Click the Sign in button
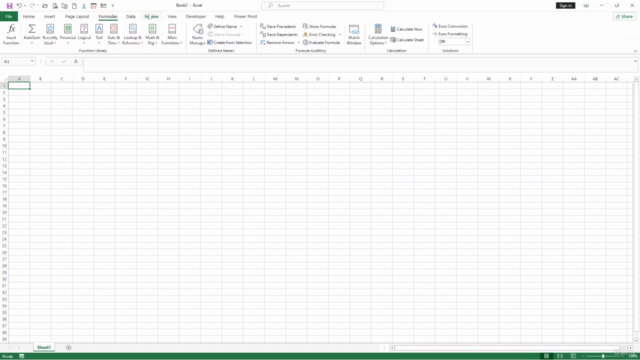640x360 pixels. 565,6
